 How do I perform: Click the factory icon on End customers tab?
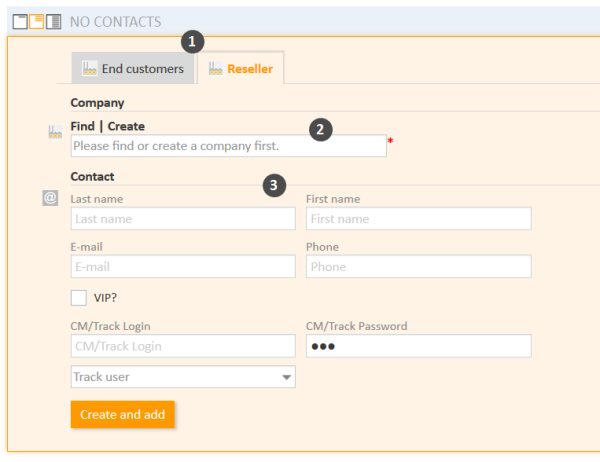pos(90,68)
